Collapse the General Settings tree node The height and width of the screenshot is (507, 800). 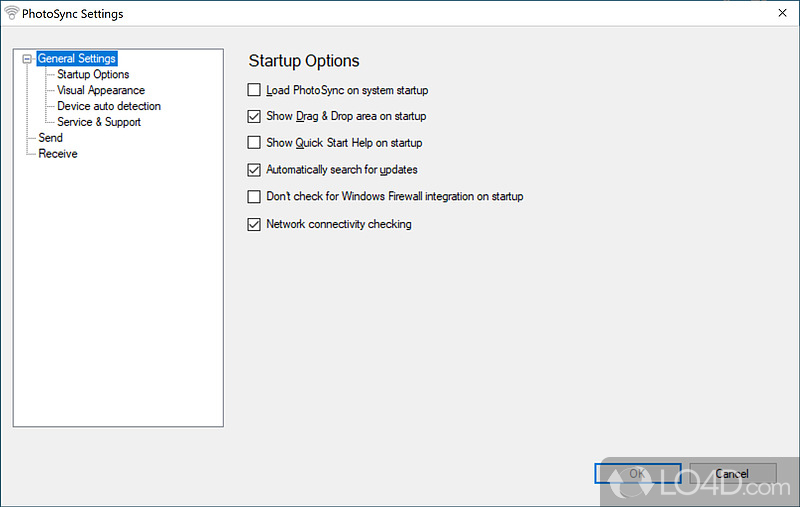point(27,59)
